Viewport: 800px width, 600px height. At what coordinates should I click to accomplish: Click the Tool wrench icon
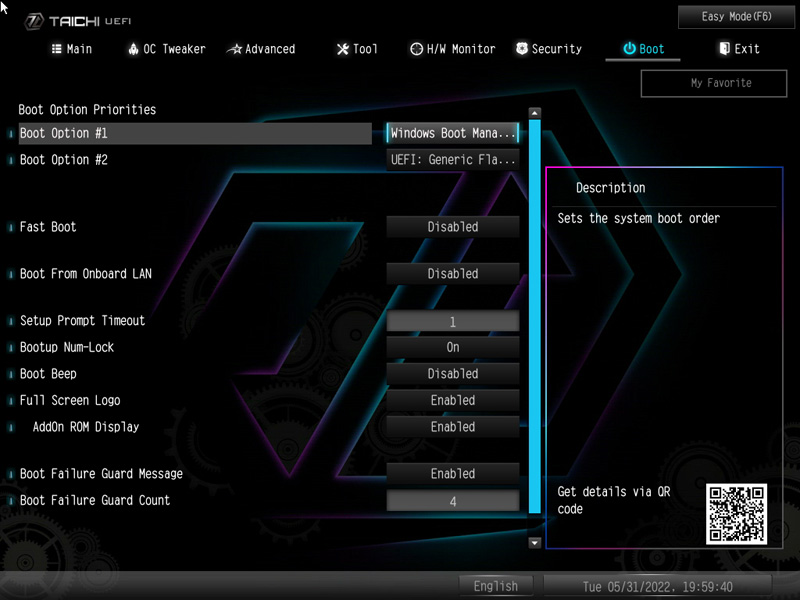[x=343, y=49]
